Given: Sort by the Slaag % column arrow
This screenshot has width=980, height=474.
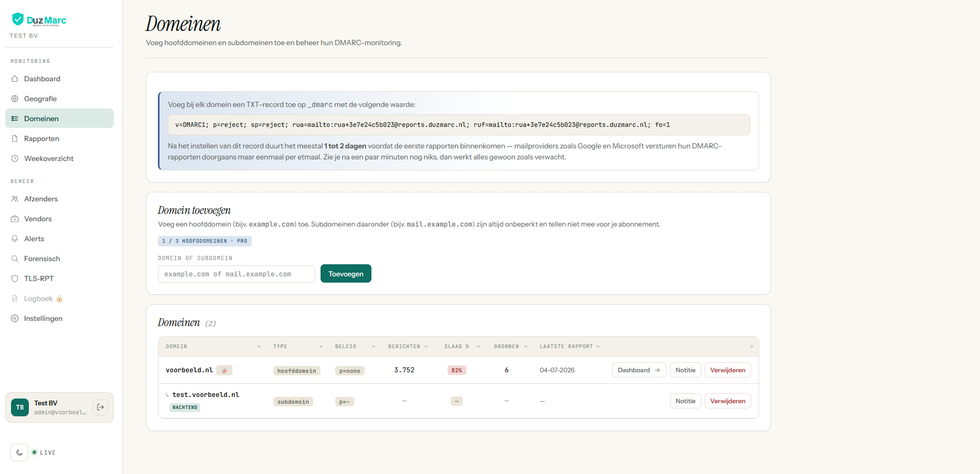Looking at the screenshot, I should coord(478,347).
